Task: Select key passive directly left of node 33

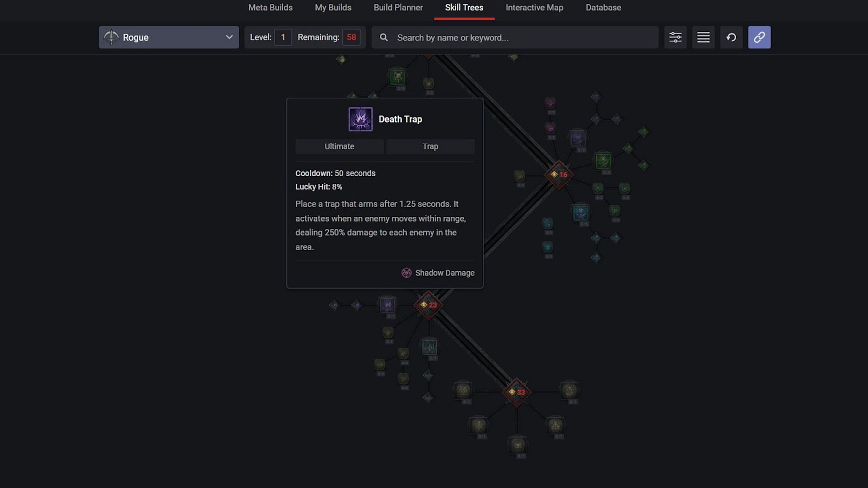Action: tap(463, 390)
